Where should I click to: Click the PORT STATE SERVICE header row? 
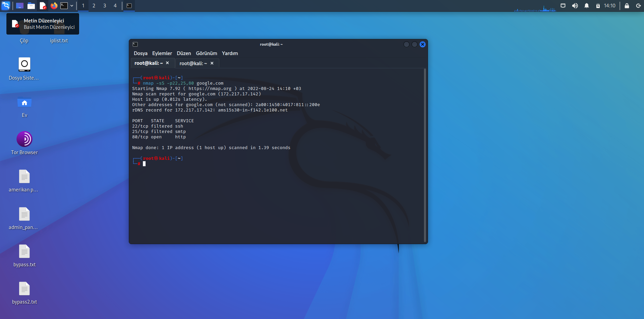[163, 121]
